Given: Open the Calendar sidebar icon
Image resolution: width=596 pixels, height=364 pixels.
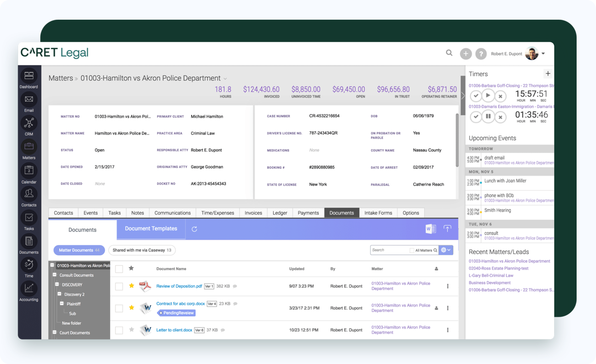Looking at the screenshot, I should pos(29,170).
